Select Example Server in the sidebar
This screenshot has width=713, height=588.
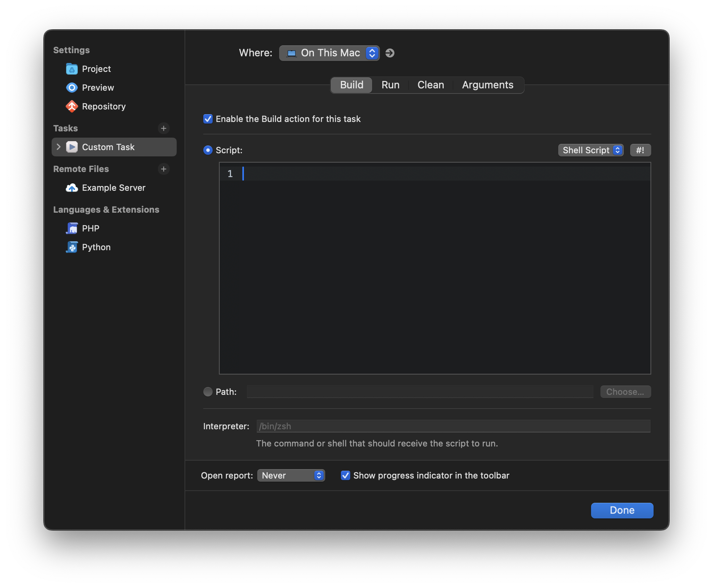point(114,188)
